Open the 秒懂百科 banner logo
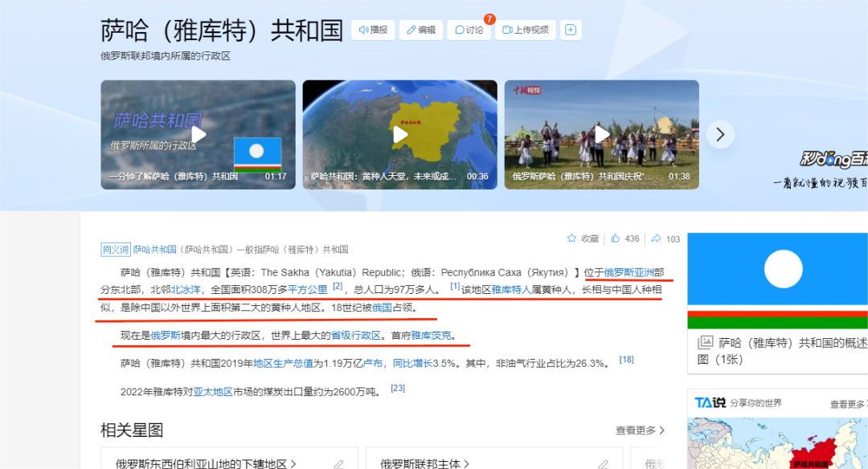This screenshot has width=868, height=469. [833, 160]
